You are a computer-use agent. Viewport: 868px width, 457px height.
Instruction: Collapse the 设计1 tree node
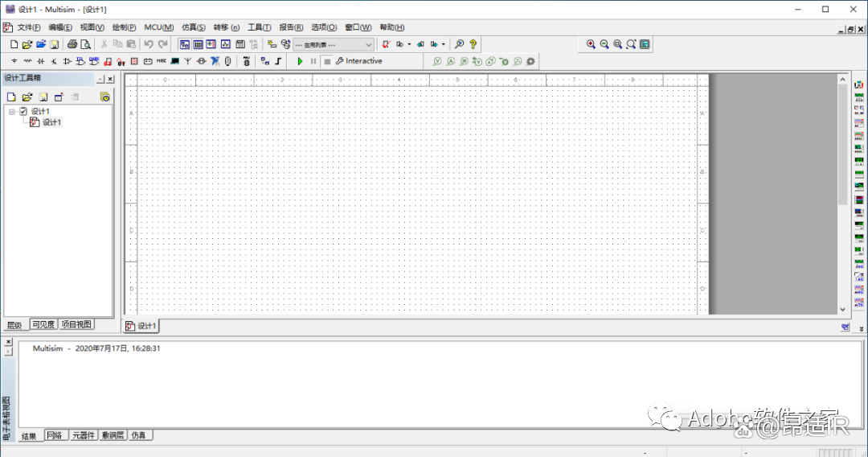coord(11,111)
